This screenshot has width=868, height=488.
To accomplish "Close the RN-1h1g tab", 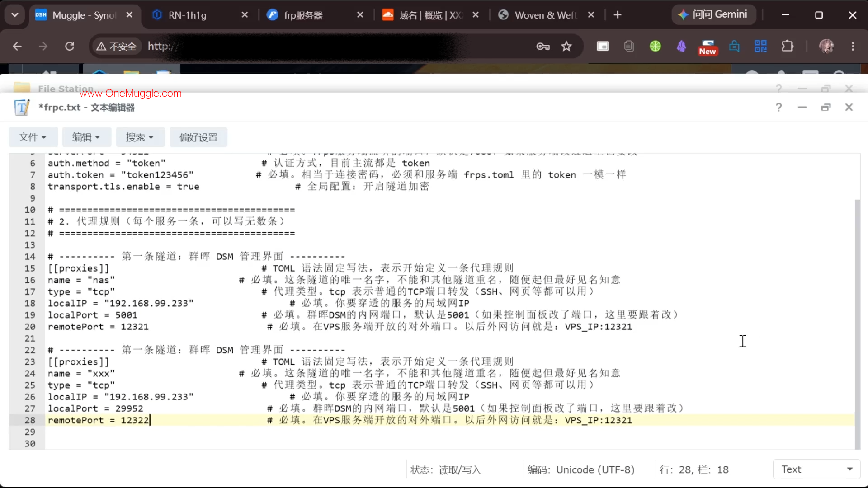I will pyautogui.click(x=245, y=15).
